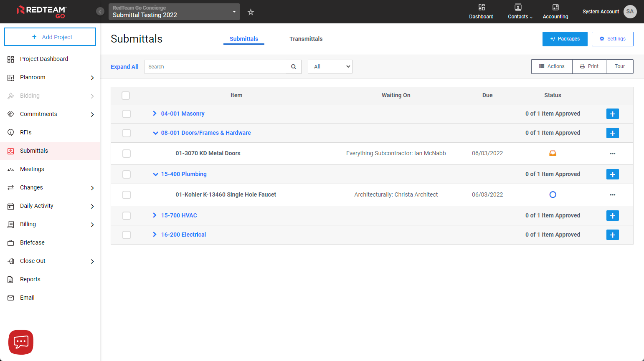
Task: Select all submittal items via header checkbox
Action: 126,96
